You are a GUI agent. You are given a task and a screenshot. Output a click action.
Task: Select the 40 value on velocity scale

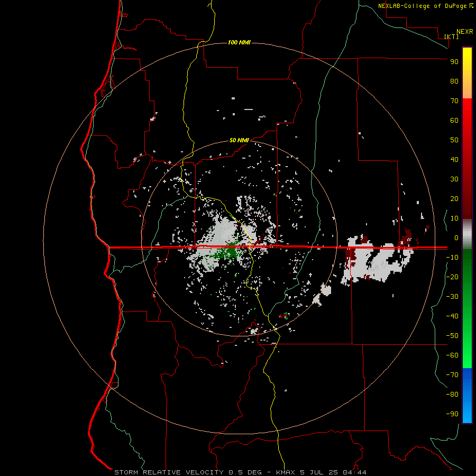[x=454, y=160]
